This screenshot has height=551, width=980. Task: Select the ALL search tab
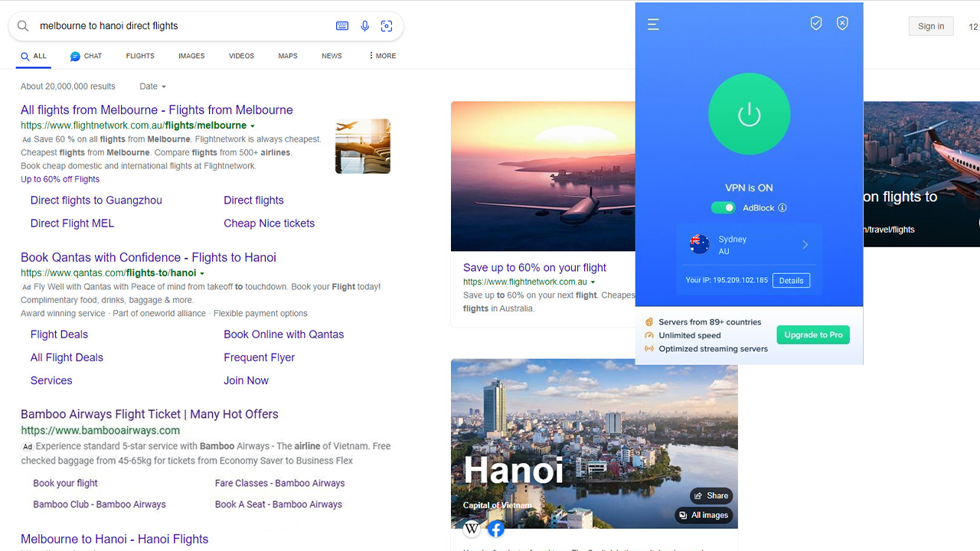(34, 56)
